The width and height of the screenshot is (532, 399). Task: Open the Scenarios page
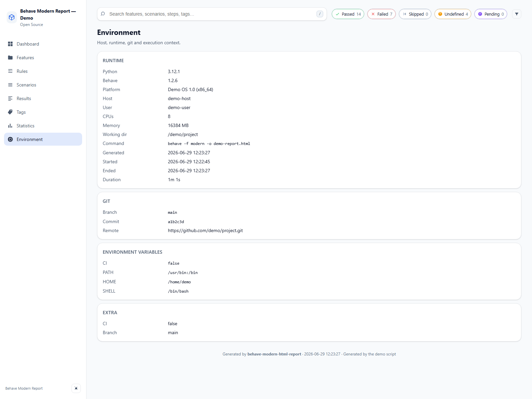[43, 85]
